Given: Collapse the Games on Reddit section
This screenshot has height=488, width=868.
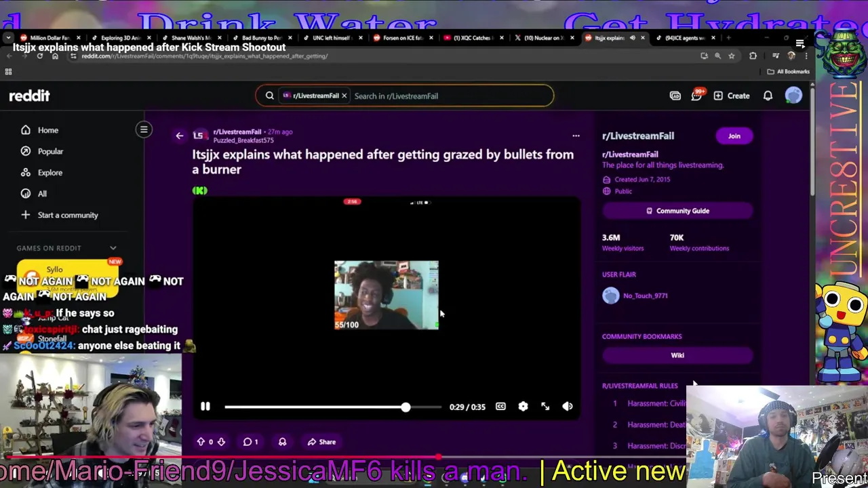Looking at the screenshot, I should click(x=113, y=248).
